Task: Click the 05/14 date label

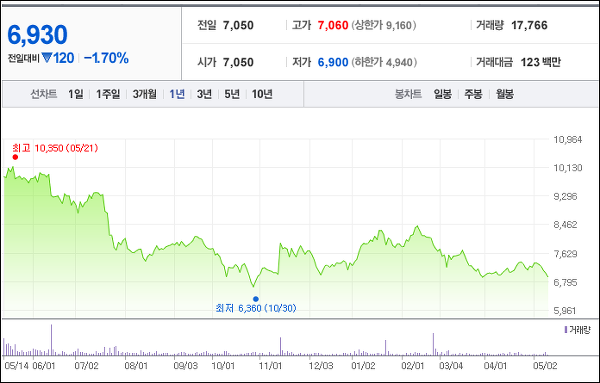Action: click(x=16, y=366)
